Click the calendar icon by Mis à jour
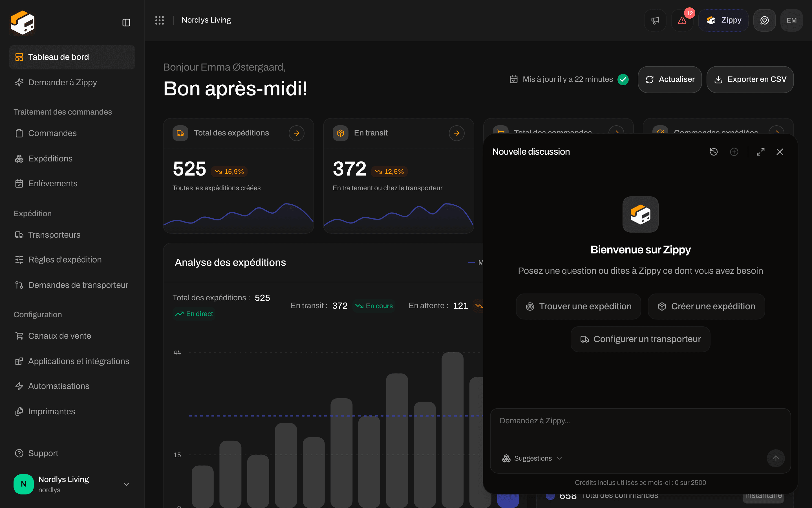The height and width of the screenshot is (508, 812). (513, 79)
